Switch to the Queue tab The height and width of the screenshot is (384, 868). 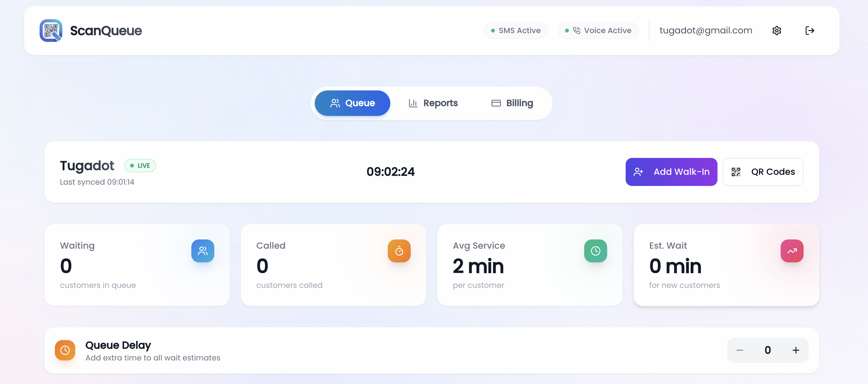(x=352, y=103)
